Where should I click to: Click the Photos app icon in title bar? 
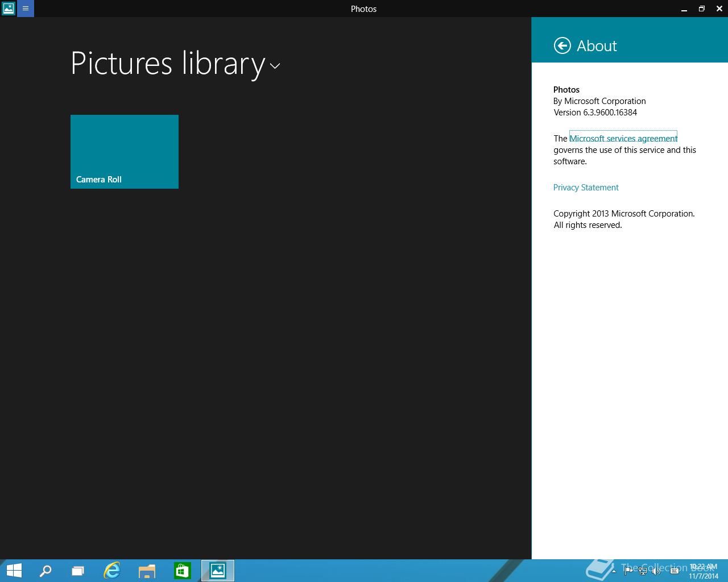point(9,9)
